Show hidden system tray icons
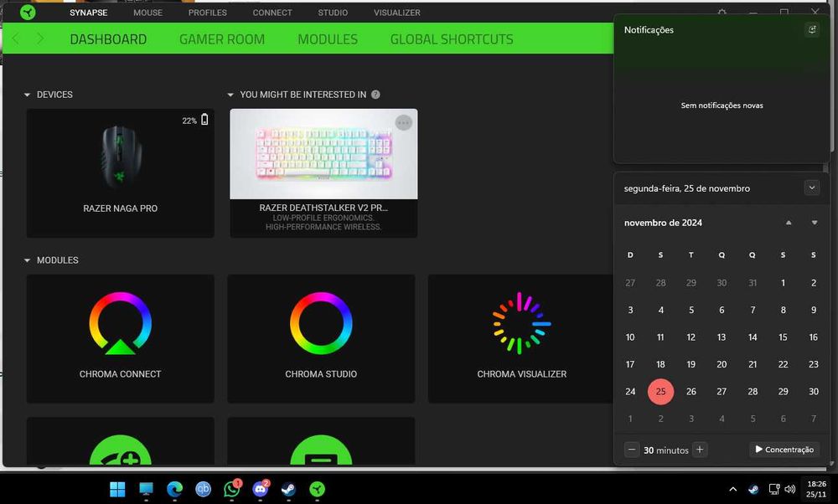 tap(732, 489)
